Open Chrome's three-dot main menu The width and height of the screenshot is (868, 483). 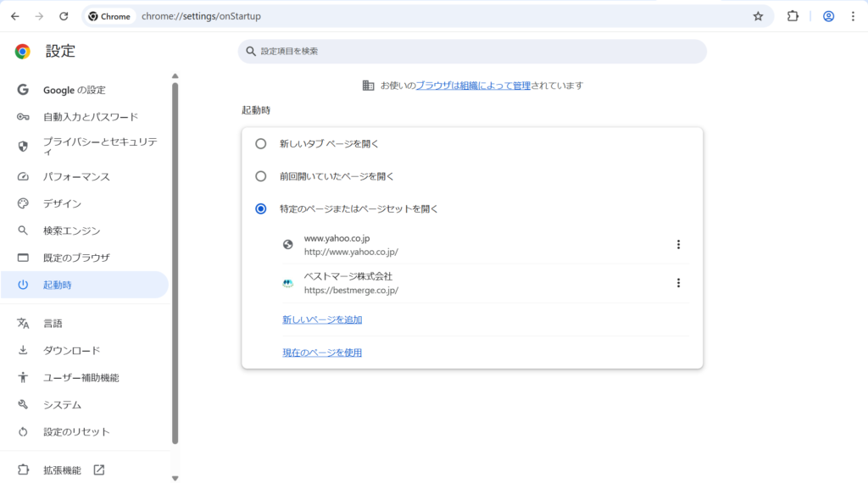click(x=853, y=16)
